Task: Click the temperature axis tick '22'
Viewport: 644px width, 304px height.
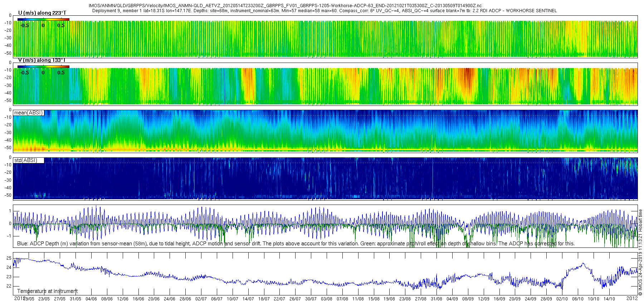Action: (x=9, y=286)
